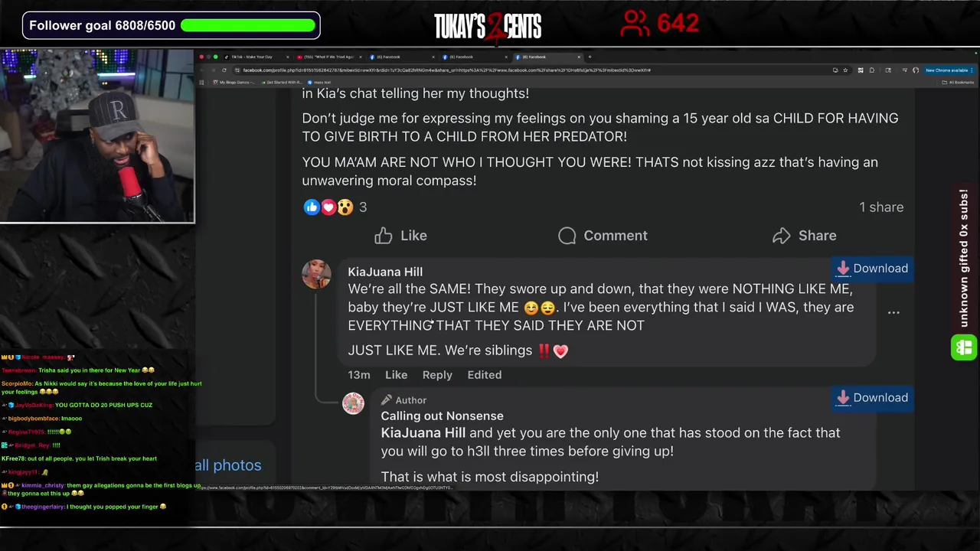Open the reaction emojis summary showing 3
This screenshot has height=551, width=980.
coord(335,207)
